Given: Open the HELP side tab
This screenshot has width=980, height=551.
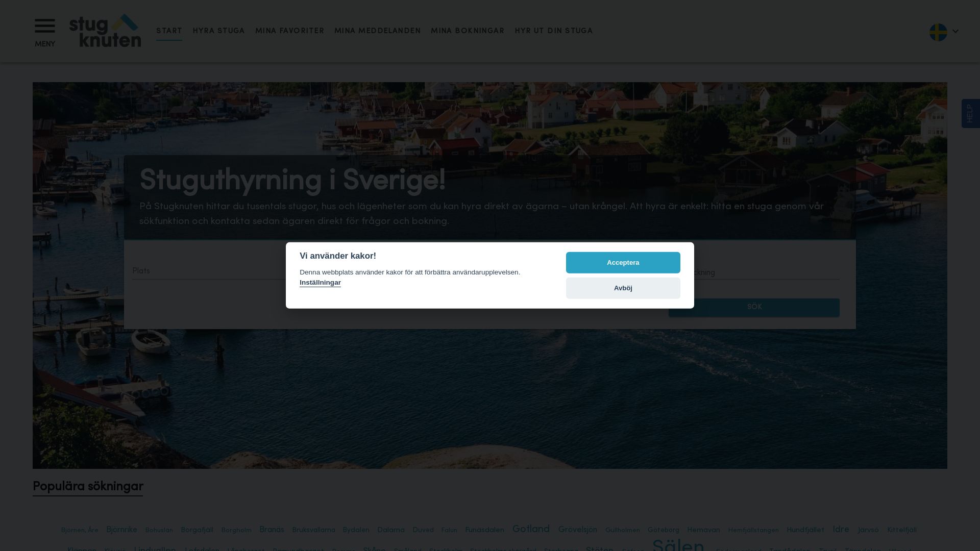Looking at the screenshot, I should tap(970, 113).
